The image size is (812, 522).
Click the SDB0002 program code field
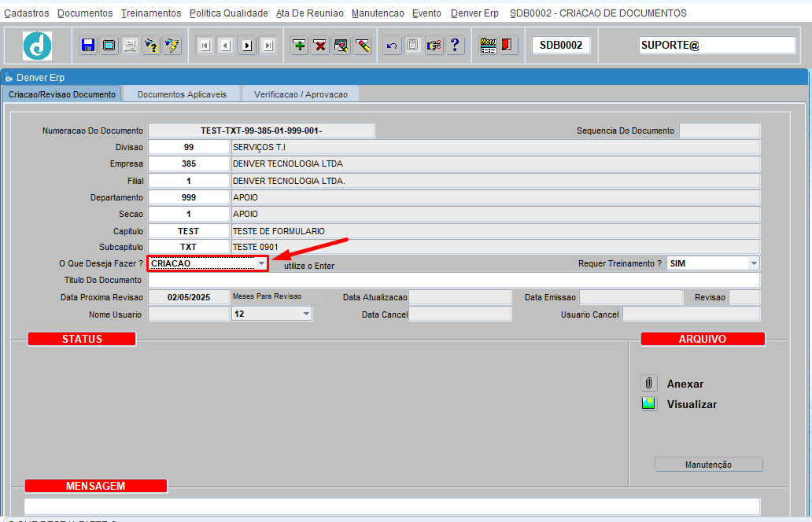[x=561, y=45]
